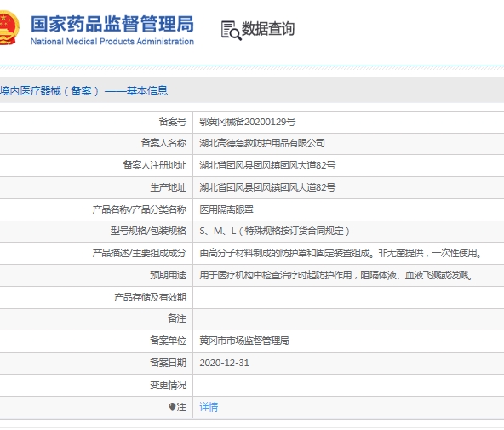This screenshot has width=504, height=430.
Task: Click the intended use text 用于医疗机构
Action: click(x=336, y=275)
